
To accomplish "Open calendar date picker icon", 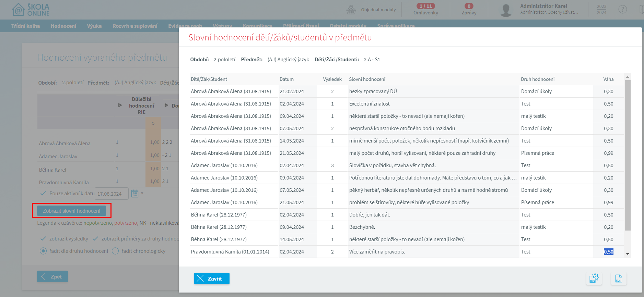I will [x=135, y=194].
